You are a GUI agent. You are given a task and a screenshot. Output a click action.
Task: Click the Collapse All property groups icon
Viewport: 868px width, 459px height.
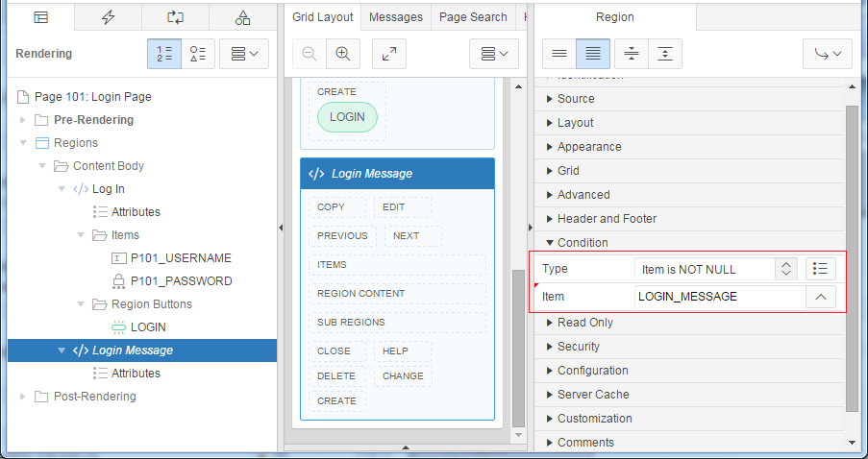[632, 54]
